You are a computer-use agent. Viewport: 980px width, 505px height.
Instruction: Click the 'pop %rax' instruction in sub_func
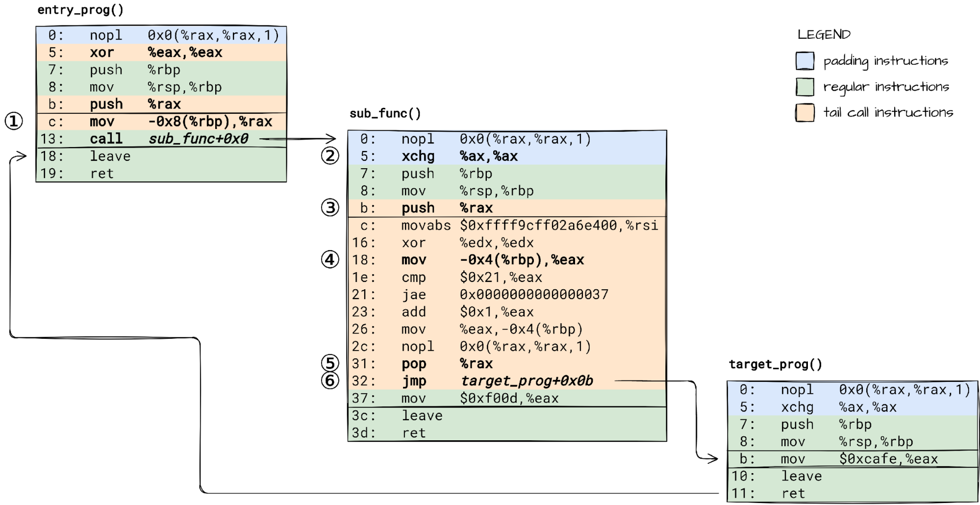(507, 364)
